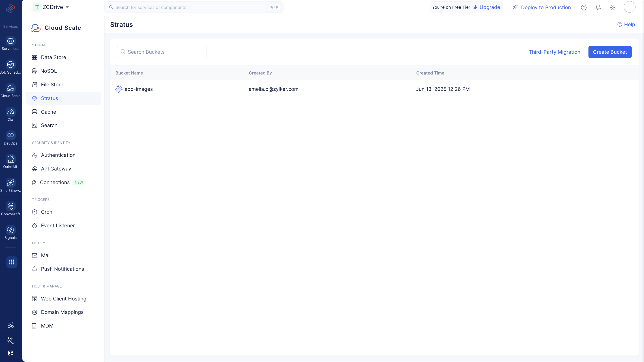
Task: Open the Third-Party Migration link
Action: pyautogui.click(x=554, y=52)
